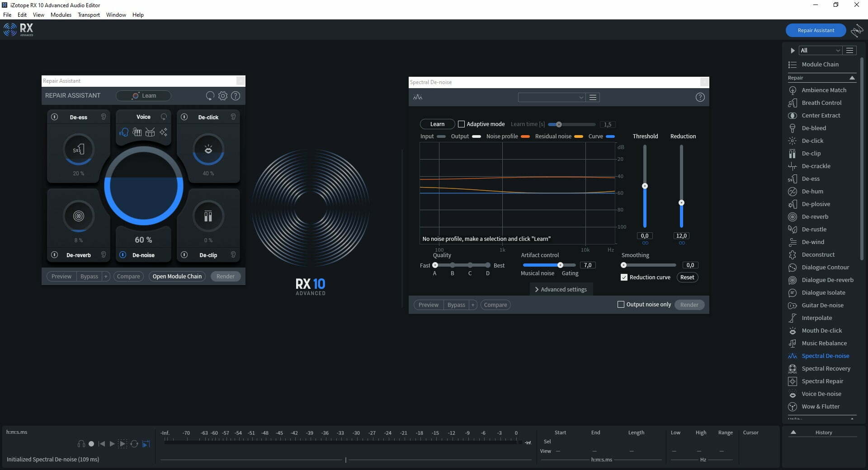The image size is (868, 470).
Task: Open the All module filter dropdown
Action: pyautogui.click(x=820, y=51)
